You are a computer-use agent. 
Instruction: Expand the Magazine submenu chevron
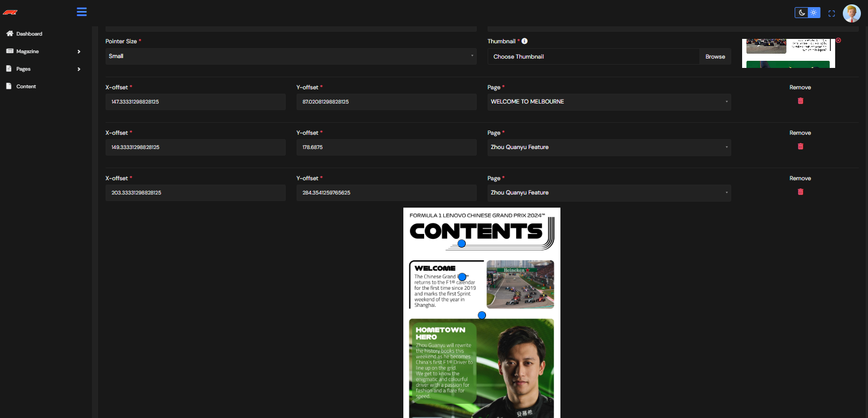pos(79,51)
